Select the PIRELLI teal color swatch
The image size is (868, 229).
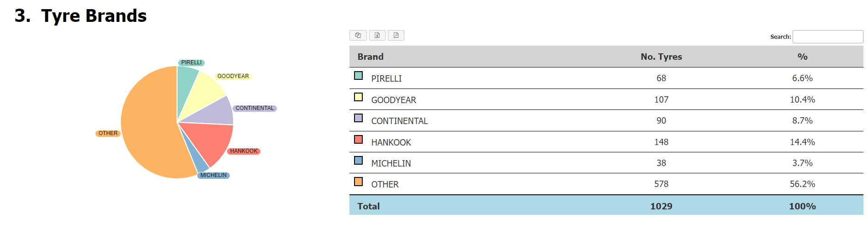point(359,75)
